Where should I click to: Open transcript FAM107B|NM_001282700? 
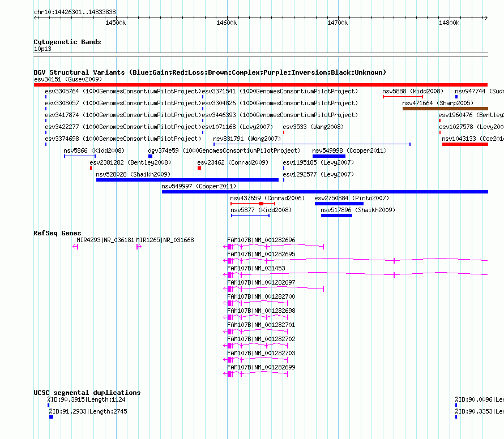pos(261,296)
